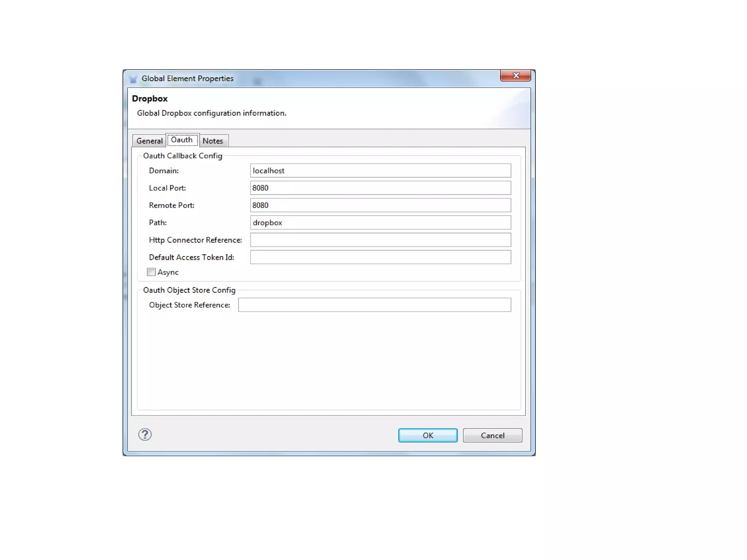The width and height of the screenshot is (747, 560).
Task: Click the Domain input field
Action: 380,171
